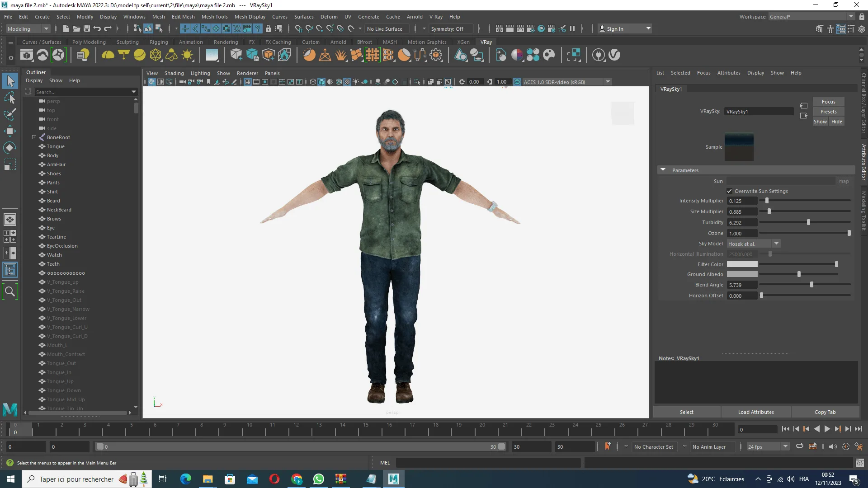
Task: Click the V-Ray sun light shelf icon
Action: coord(187,55)
